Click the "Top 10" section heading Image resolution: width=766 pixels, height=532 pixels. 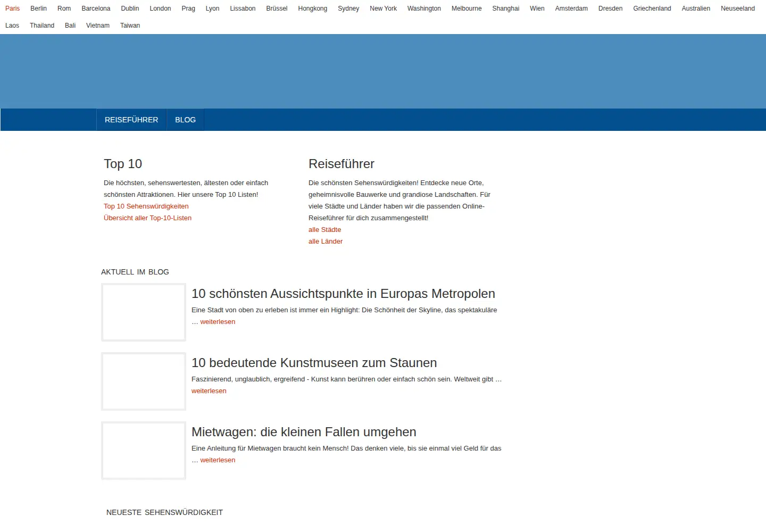[123, 164]
